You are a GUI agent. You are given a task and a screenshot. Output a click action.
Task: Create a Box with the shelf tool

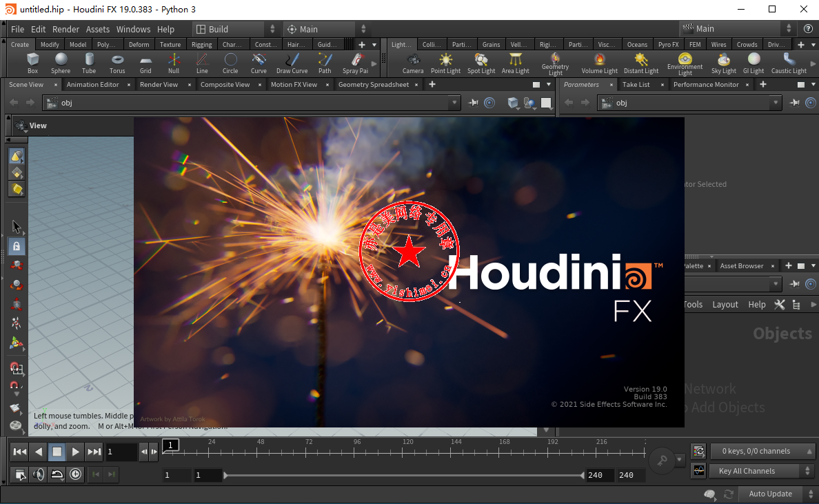(32, 63)
